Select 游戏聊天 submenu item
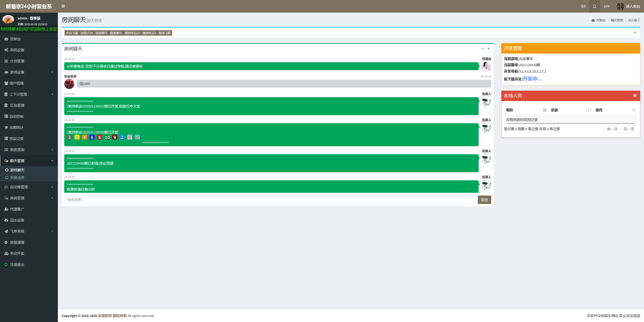The width and height of the screenshot is (644, 322). [17, 170]
